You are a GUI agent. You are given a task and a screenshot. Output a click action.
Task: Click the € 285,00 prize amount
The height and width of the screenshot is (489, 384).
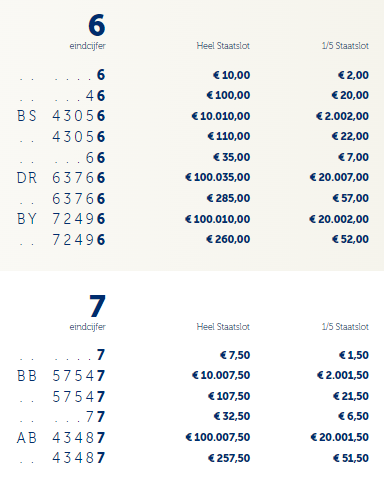tap(228, 198)
